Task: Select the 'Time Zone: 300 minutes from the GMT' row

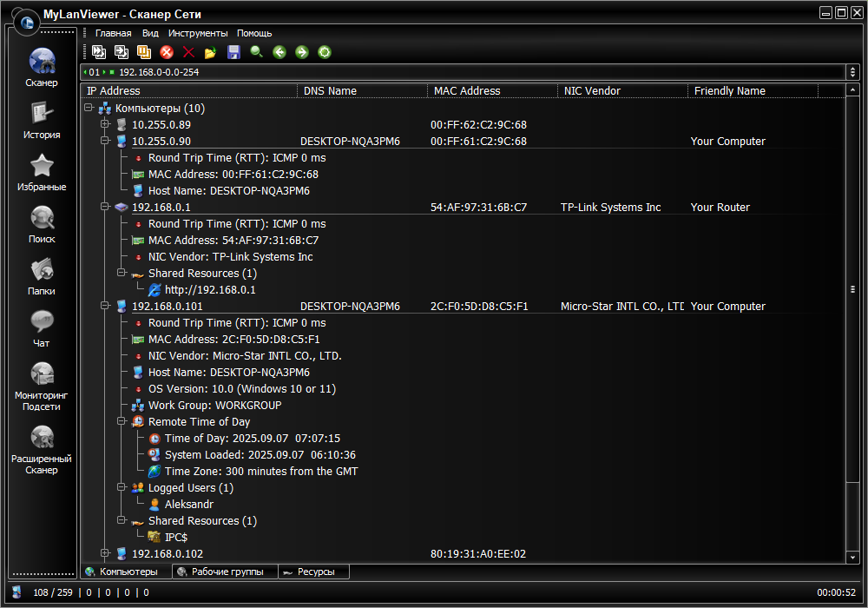Action: click(x=261, y=472)
